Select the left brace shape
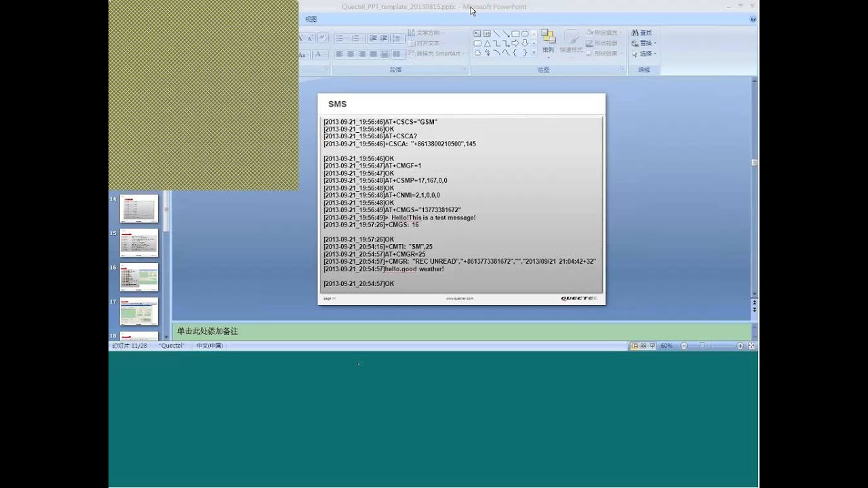The image size is (868, 488). pos(515,53)
